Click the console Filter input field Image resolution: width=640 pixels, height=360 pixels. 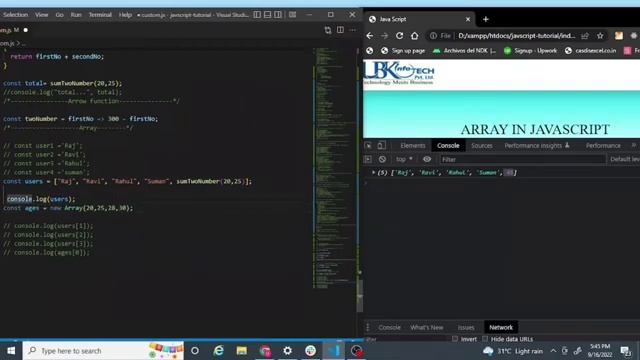click(522, 160)
